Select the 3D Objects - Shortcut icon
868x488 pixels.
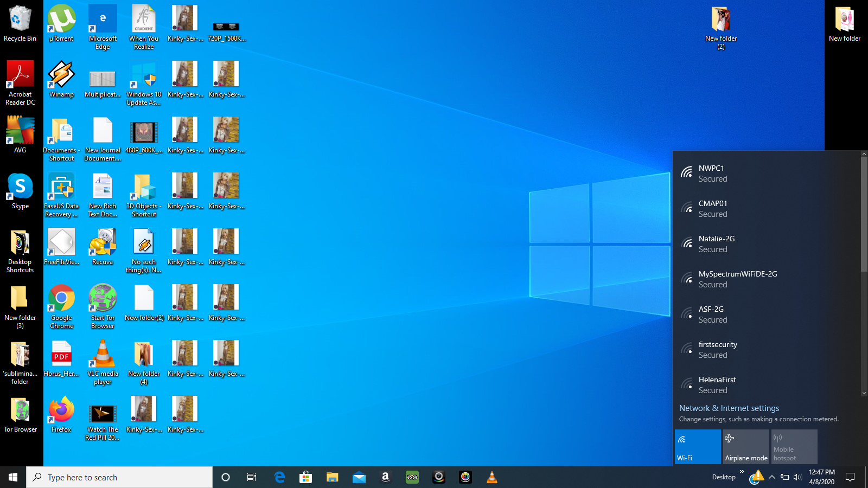coord(144,195)
